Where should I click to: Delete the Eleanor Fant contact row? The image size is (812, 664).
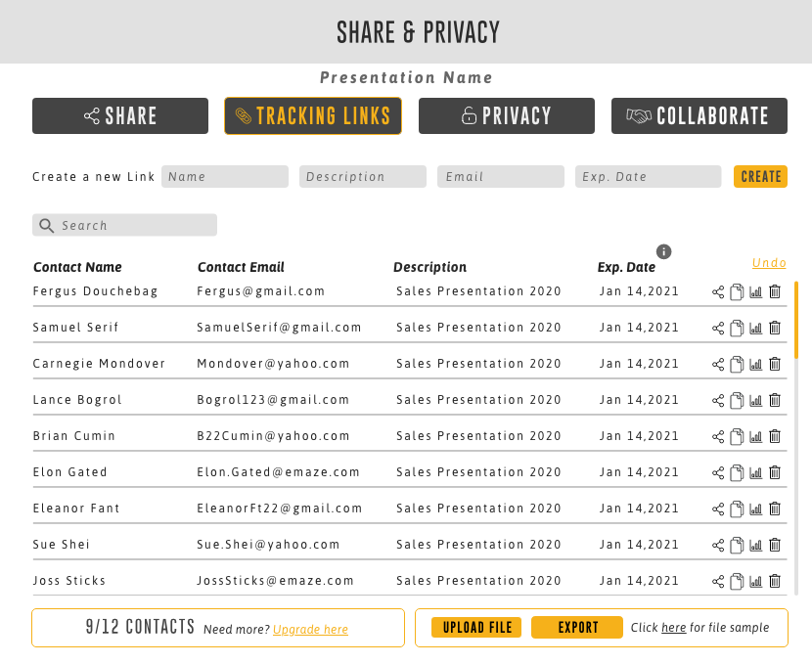click(775, 509)
